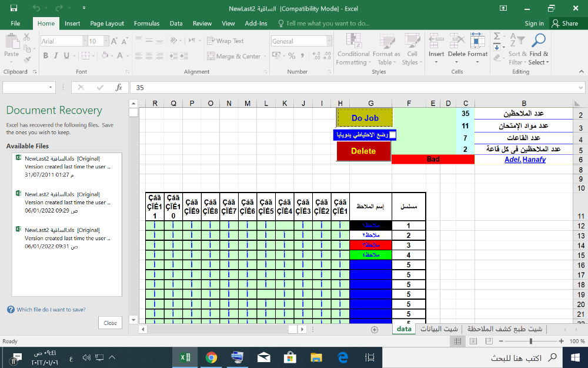Toggle Wrap Text
This screenshot has width=588, height=368.
coord(225,41)
